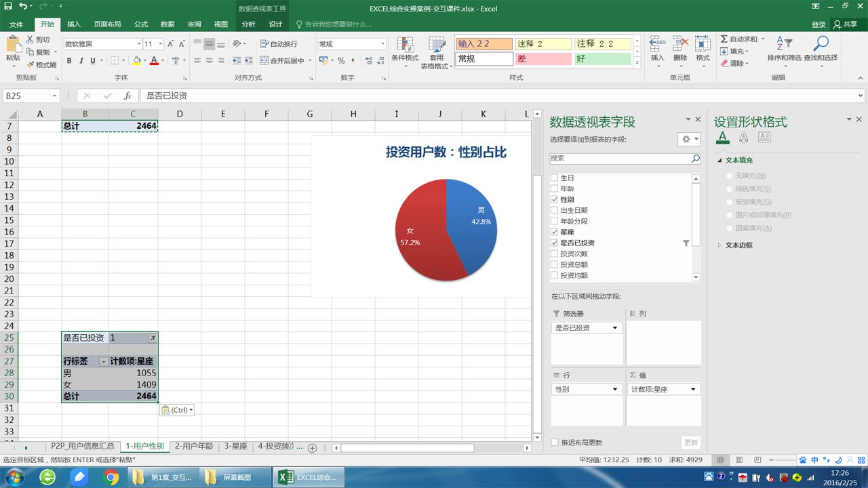This screenshot has height=488, width=868.
Task: Apply the 差 (Bad) cell style
Action: 543,59
